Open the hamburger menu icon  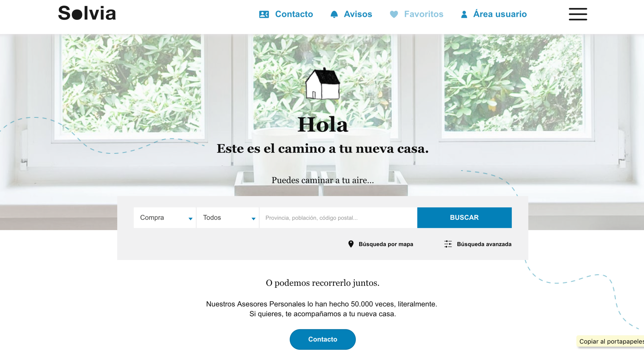[x=578, y=14]
